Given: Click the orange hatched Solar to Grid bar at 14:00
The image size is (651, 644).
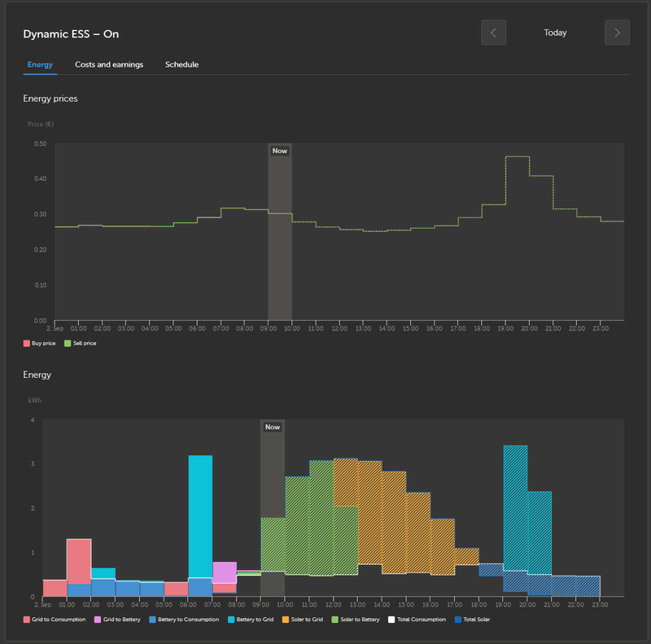Looking at the screenshot, I should (x=394, y=522).
